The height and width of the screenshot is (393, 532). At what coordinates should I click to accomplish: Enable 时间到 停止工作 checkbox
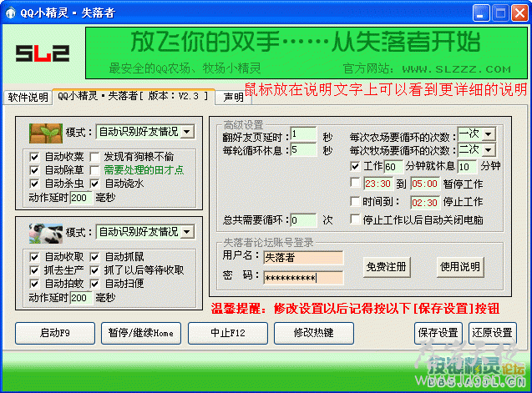coord(355,201)
